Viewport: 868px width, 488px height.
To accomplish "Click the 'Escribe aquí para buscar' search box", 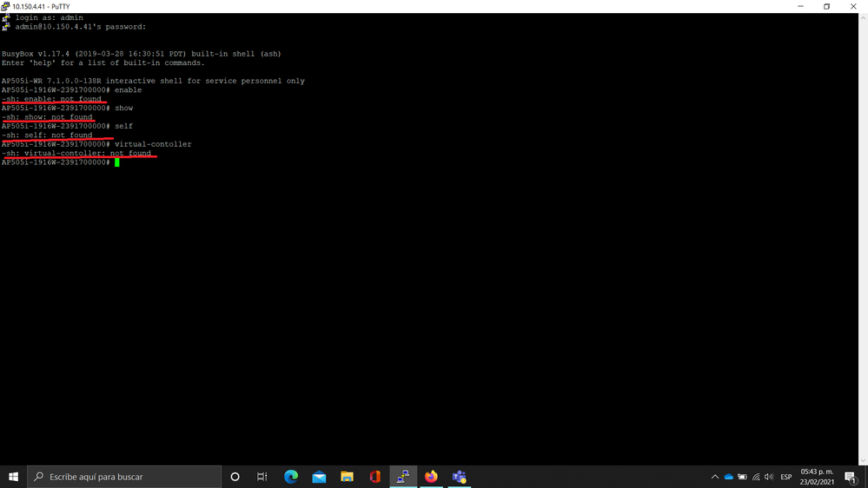I will [124, 477].
